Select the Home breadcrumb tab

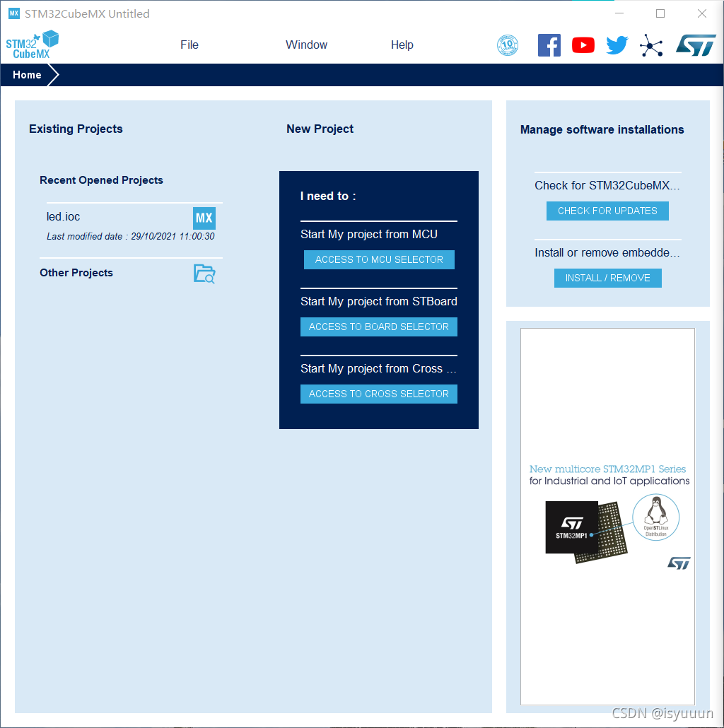tap(27, 75)
